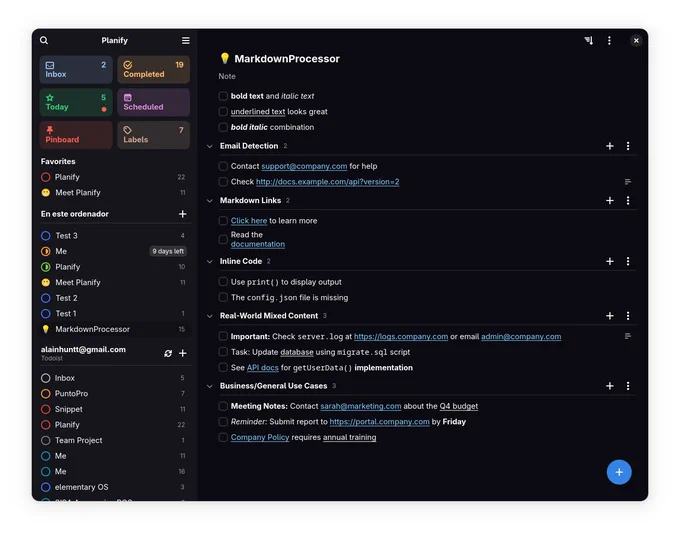680x536 pixels.
Task: Collapse the Inline Code section
Action: coord(210,261)
